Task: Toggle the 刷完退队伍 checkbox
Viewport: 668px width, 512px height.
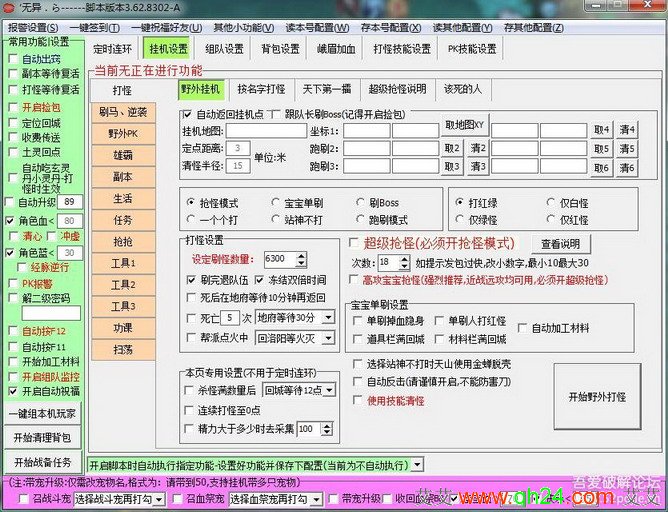Action: [193, 280]
